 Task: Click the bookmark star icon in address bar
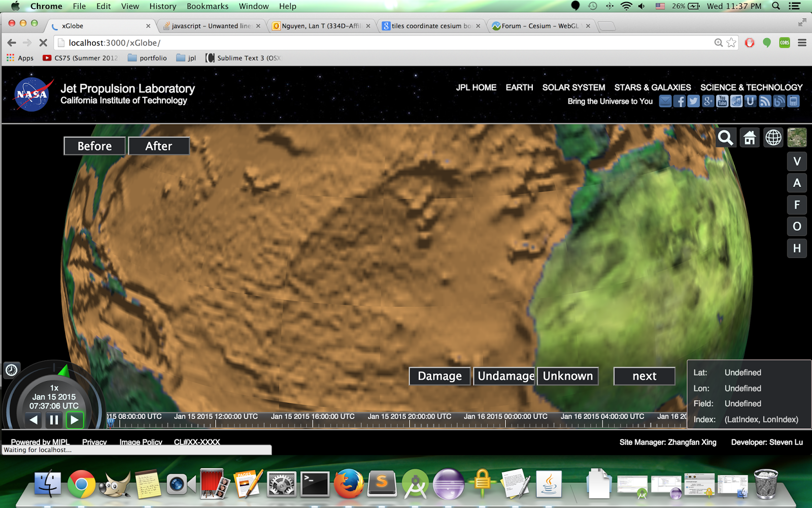click(x=731, y=43)
